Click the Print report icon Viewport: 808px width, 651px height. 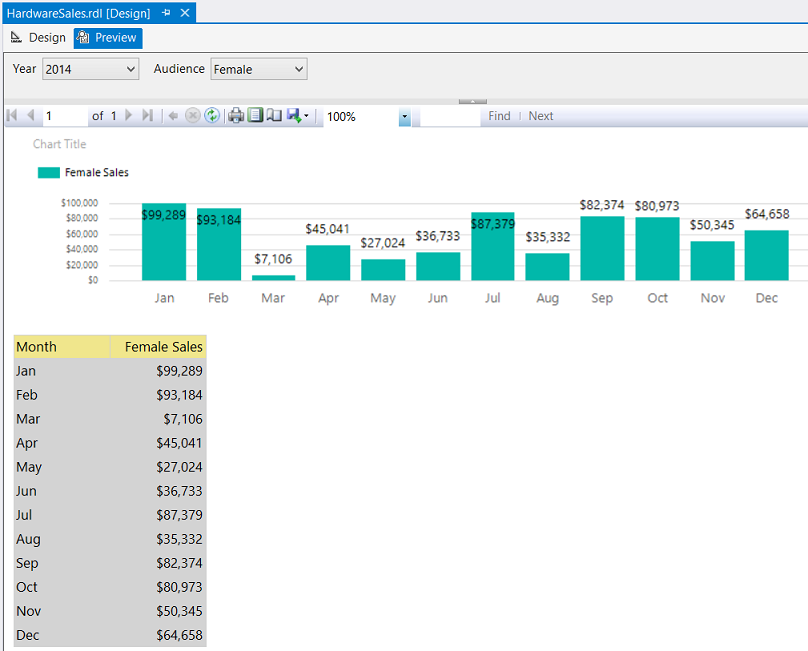[x=236, y=116]
